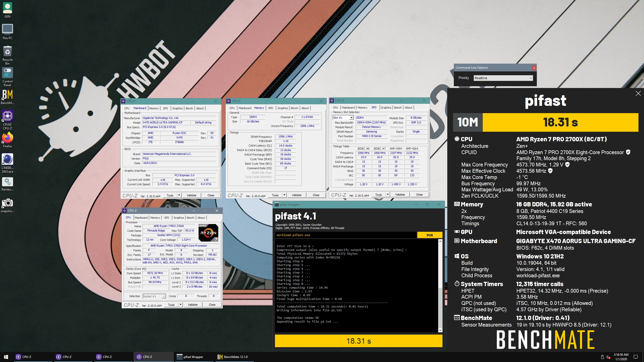Click the yellow 18.31 s result bar in pifast Wrapper
This screenshot has height=362, width=644.
click(358, 341)
